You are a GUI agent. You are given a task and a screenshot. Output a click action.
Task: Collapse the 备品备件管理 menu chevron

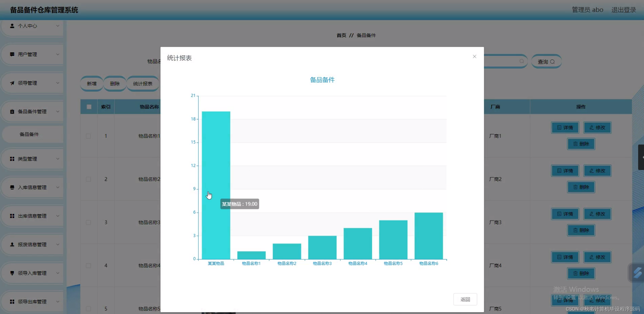[58, 111]
